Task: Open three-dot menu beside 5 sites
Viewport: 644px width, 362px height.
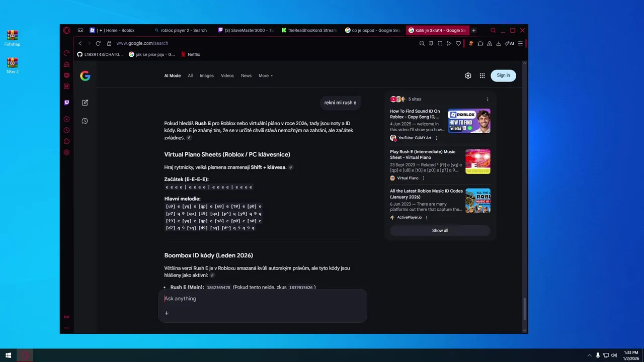Action: point(488,99)
